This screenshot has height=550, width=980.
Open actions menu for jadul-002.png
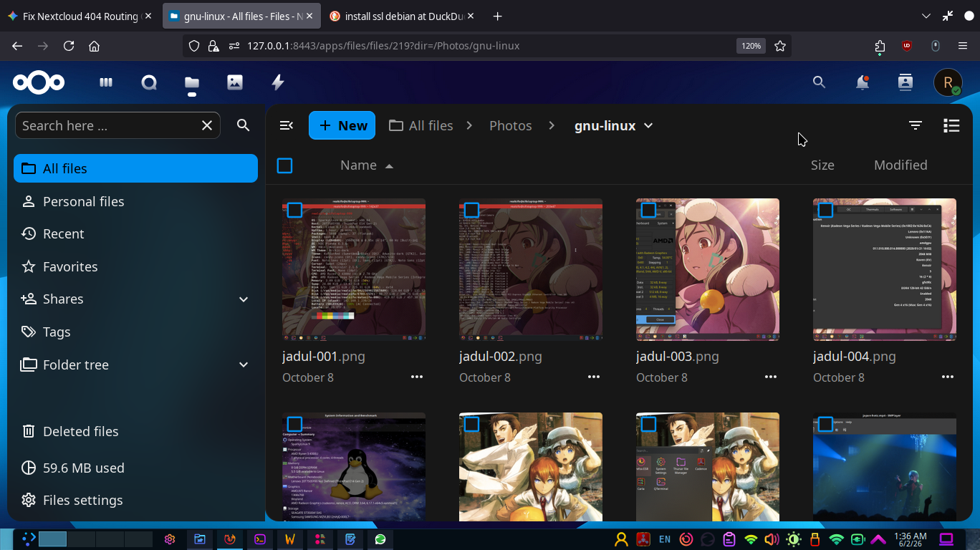click(x=594, y=377)
